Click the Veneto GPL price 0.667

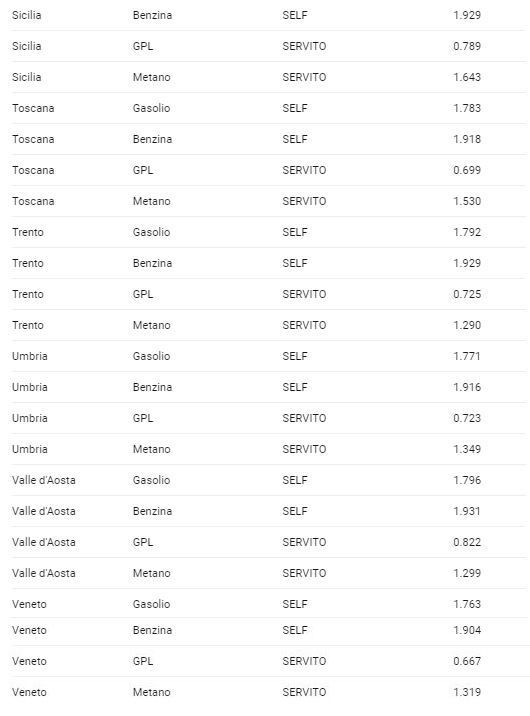[467, 661]
